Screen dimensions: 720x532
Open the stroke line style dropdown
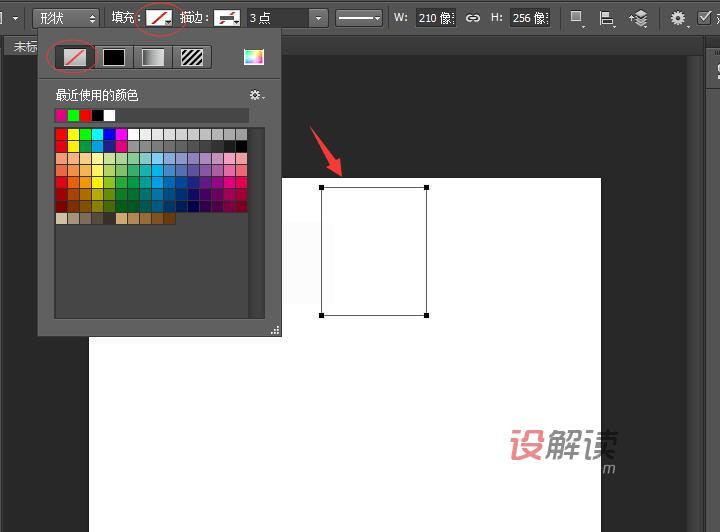coord(359,18)
